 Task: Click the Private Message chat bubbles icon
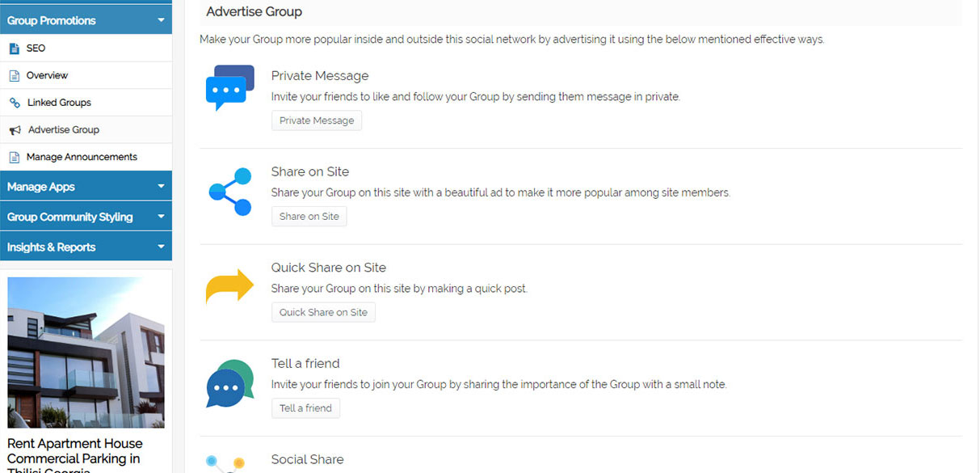(x=229, y=87)
